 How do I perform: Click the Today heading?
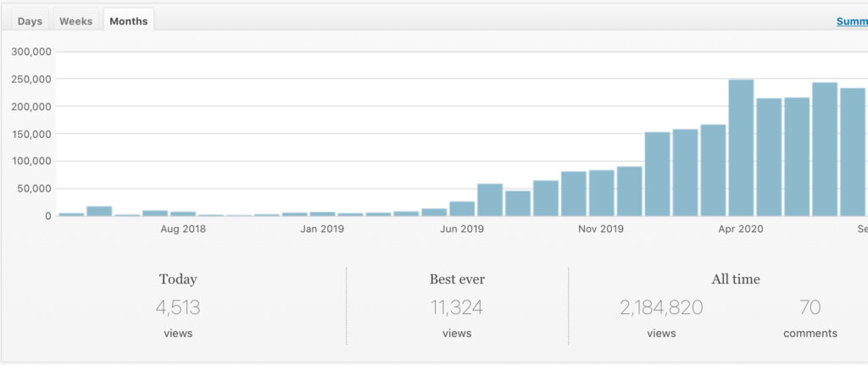coord(178,279)
